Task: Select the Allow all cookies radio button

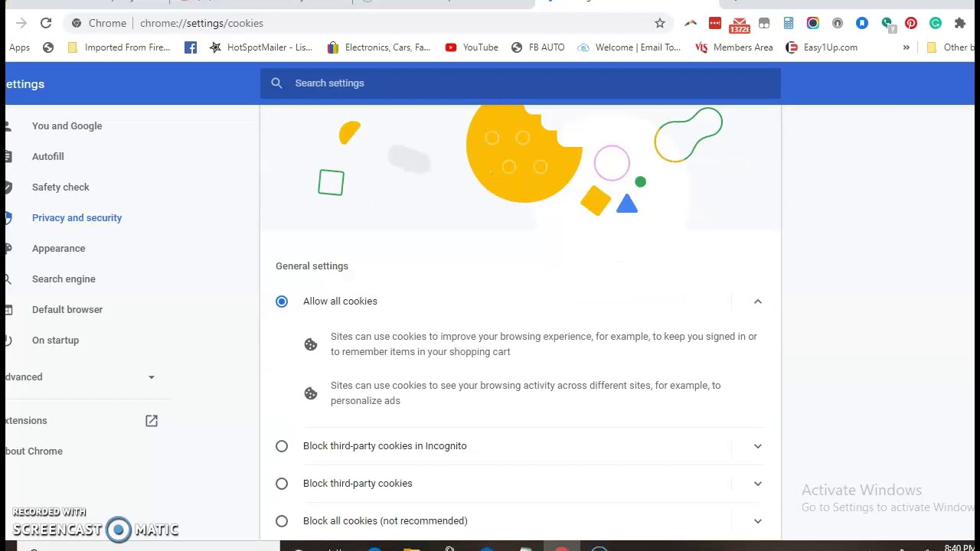Action: (282, 301)
